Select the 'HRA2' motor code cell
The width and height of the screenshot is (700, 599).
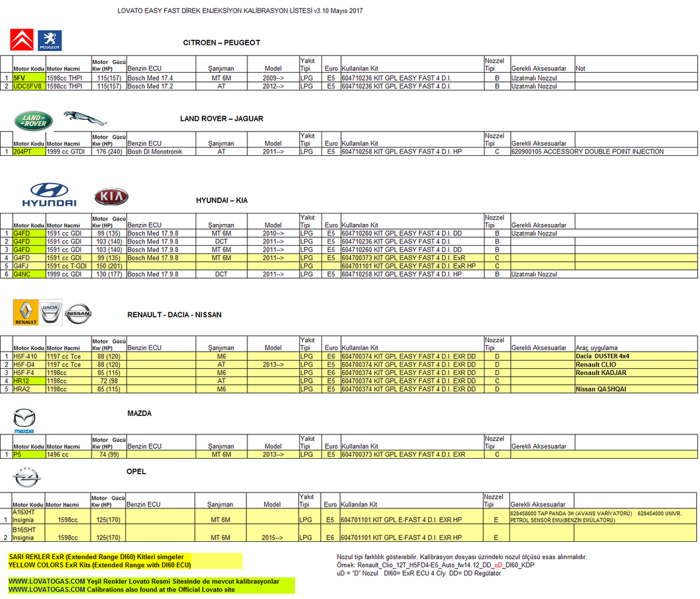tap(29, 389)
